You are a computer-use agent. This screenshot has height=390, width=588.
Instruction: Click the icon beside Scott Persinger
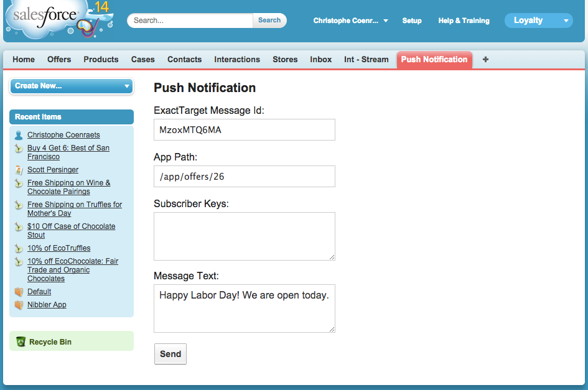[x=19, y=170]
